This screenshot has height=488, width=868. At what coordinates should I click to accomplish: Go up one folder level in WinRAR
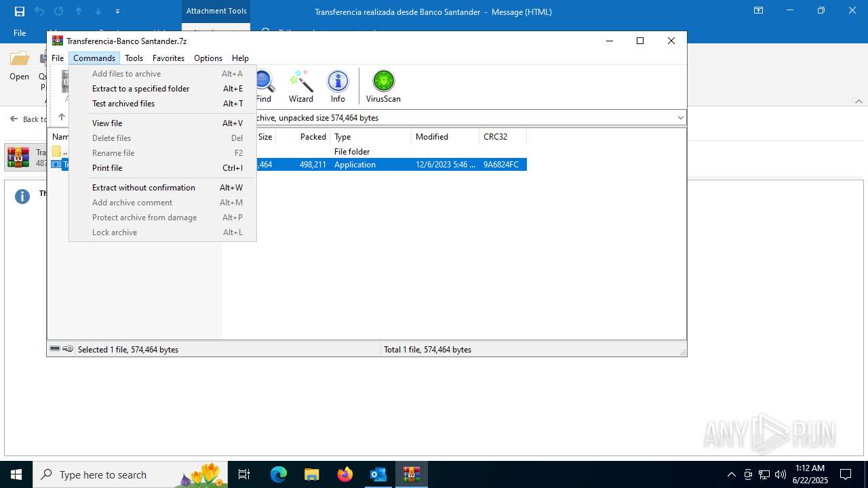(x=61, y=117)
